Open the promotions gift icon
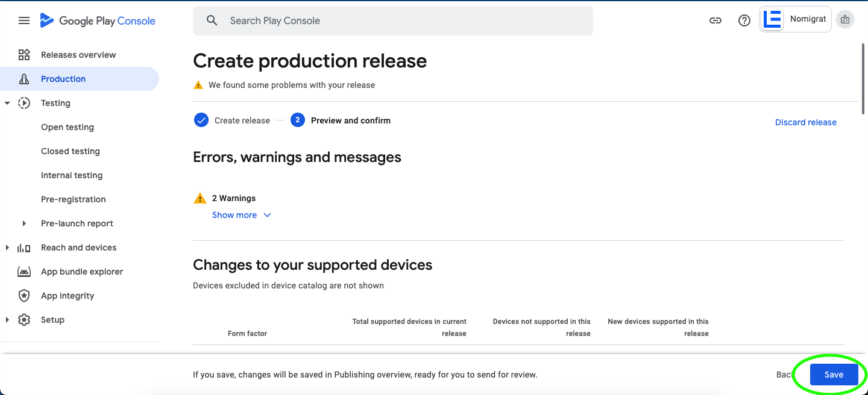This screenshot has width=868, height=395. tap(844, 19)
